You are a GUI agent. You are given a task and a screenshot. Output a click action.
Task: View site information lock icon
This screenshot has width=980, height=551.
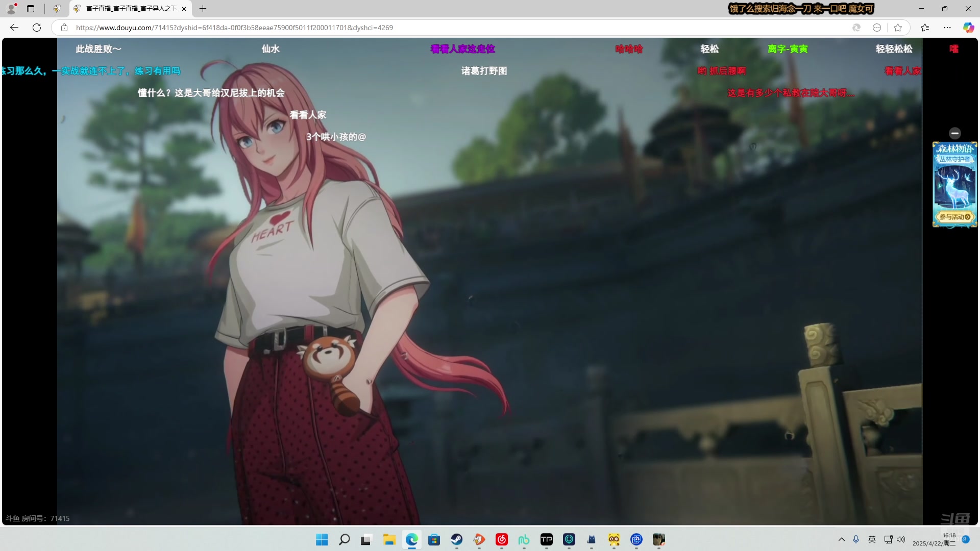tap(64, 28)
